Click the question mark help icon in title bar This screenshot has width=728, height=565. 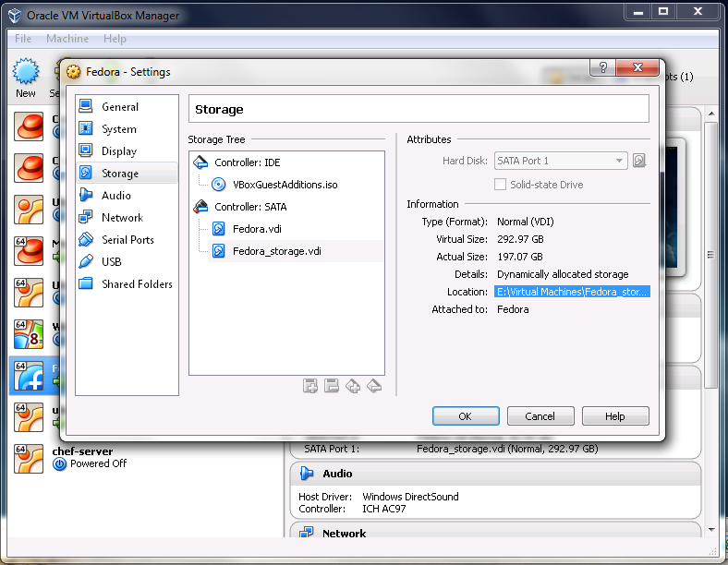pos(602,67)
